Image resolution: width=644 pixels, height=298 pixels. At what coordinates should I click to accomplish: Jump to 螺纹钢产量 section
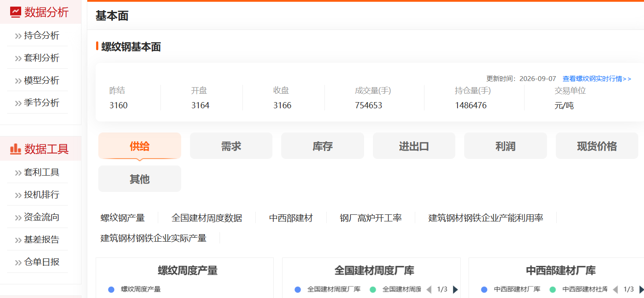point(123,218)
